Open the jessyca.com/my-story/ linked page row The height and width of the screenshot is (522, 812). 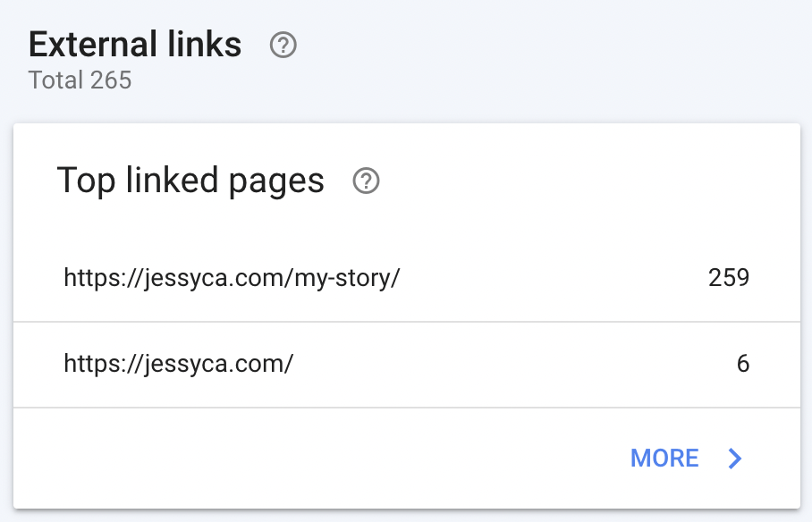click(407, 278)
